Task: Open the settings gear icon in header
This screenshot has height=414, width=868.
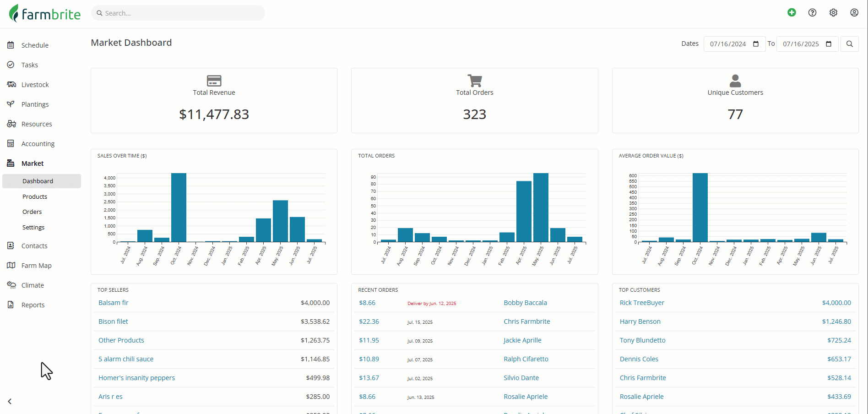Action: pos(833,12)
